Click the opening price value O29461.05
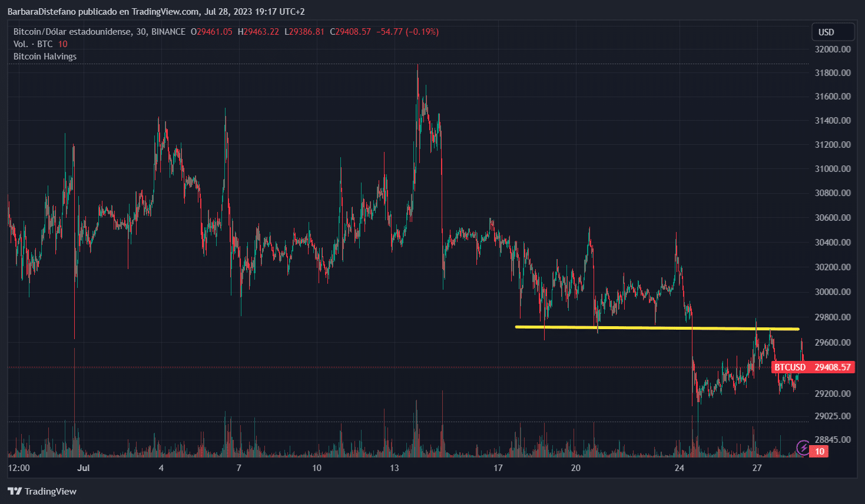This screenshot has height=504, width=865. pyautogui.click(x=211, y=32)
